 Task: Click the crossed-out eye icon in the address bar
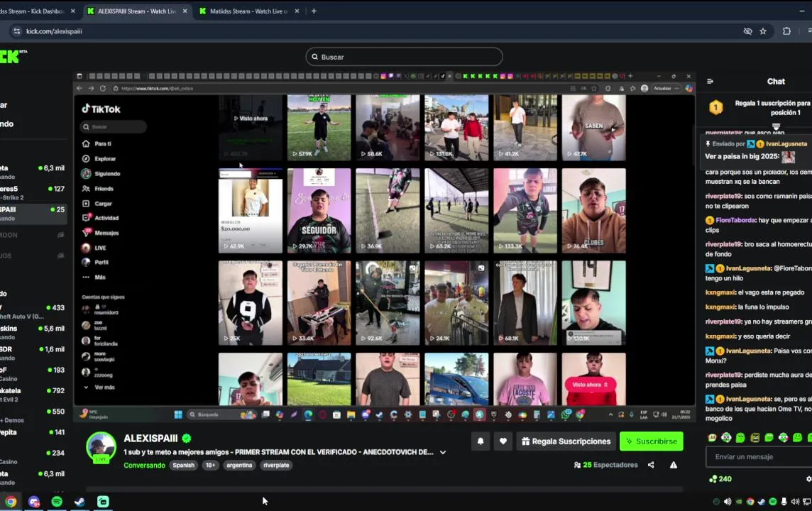point(748,31)
